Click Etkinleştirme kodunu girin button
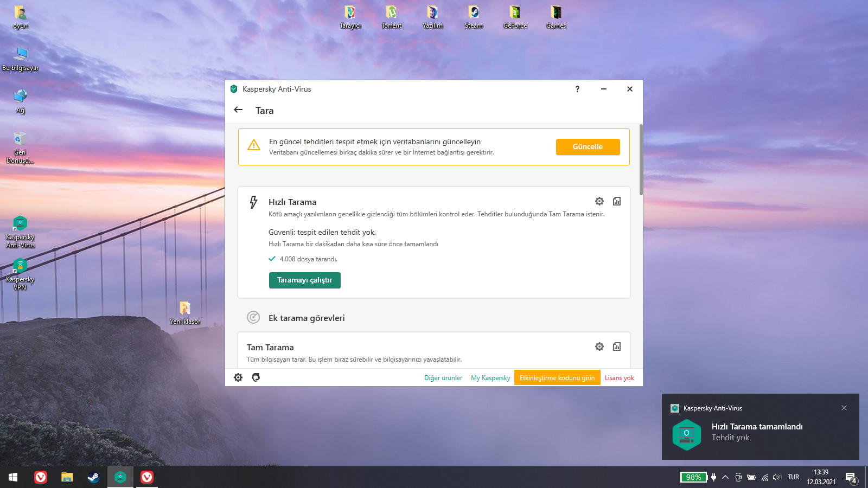868x488 pixels. tap(557, 378)
